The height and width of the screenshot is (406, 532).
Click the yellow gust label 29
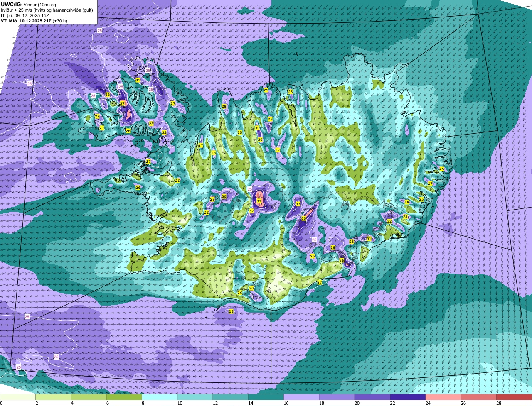tap(97, 117)
